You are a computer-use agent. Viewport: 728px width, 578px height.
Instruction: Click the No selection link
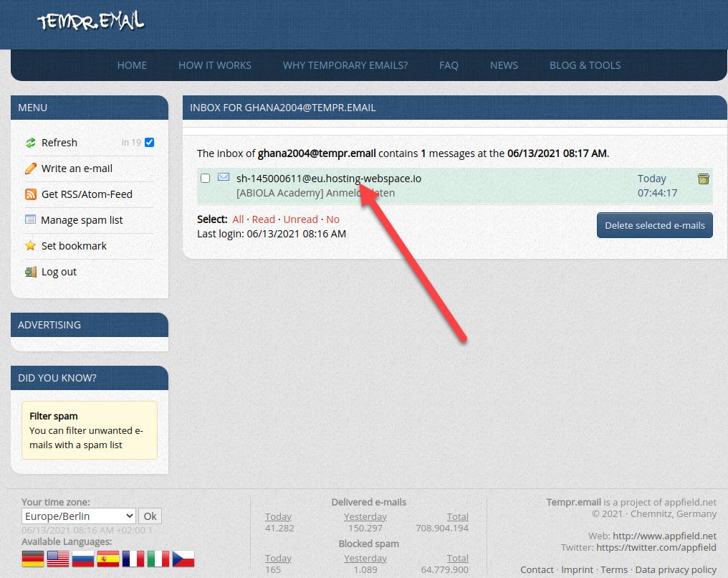pos(333,219)
